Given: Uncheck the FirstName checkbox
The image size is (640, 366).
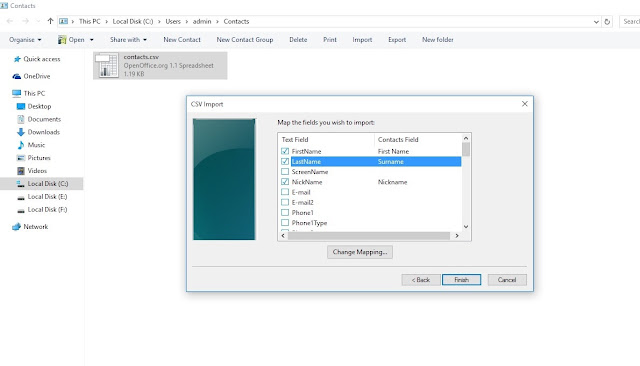Looking at the screenshot, I should coord(285,151).
